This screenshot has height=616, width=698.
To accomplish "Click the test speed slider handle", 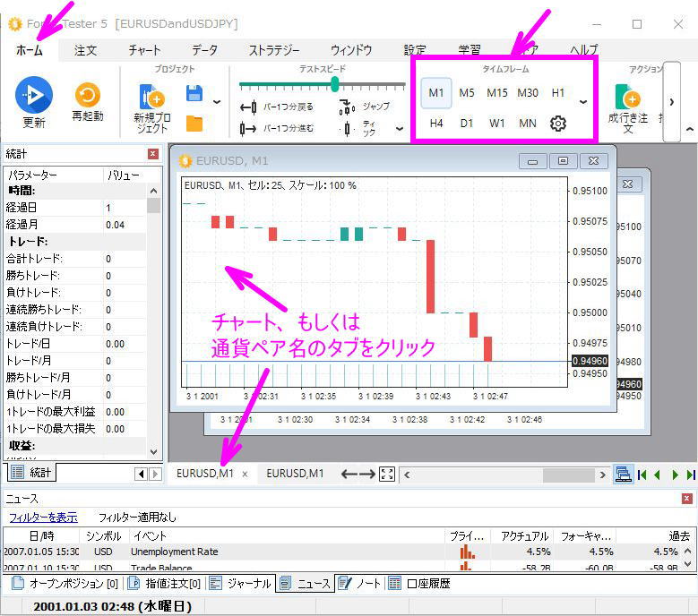I will coord(335,84).
